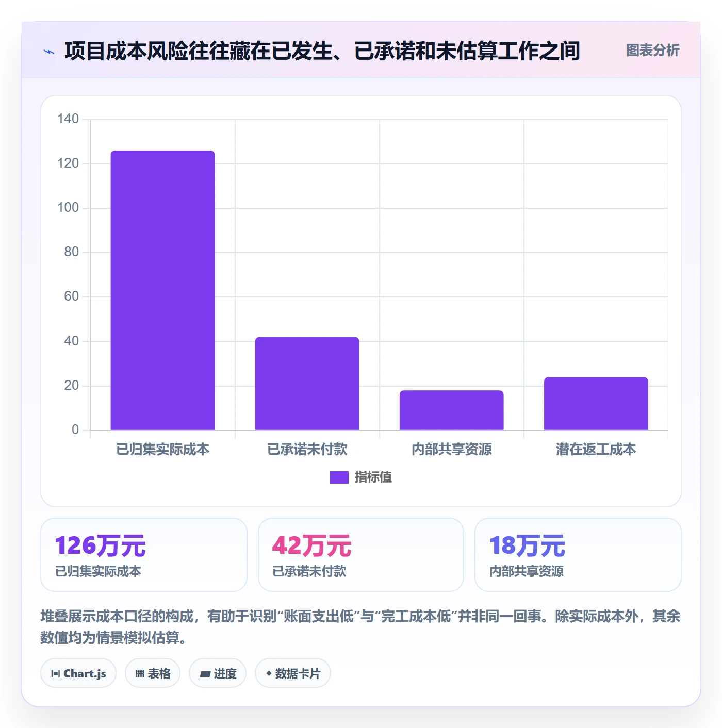Click 已归集实际成本 label in data card

(98, 571)
